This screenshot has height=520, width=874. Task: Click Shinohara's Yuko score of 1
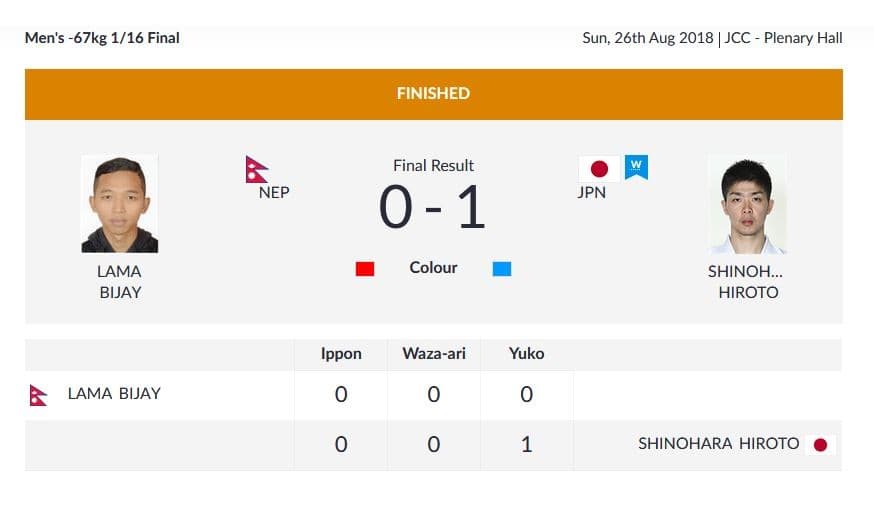tap(527, 444)
